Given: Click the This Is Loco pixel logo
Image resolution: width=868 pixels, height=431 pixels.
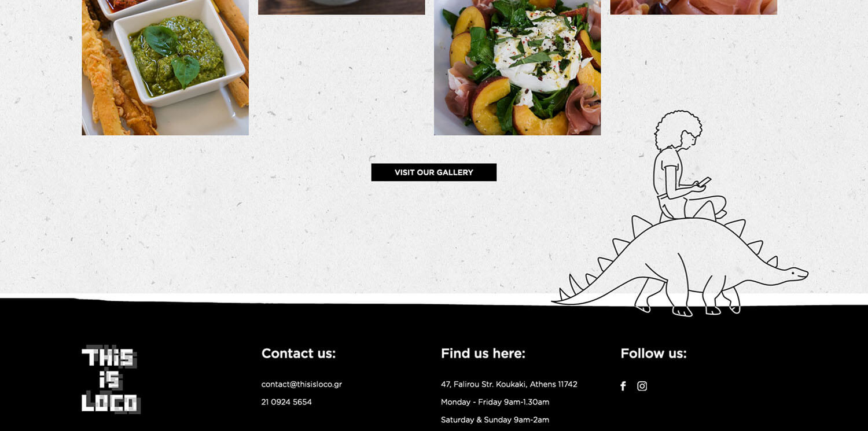Looking at the screenshot, I should tap(111, 380).
